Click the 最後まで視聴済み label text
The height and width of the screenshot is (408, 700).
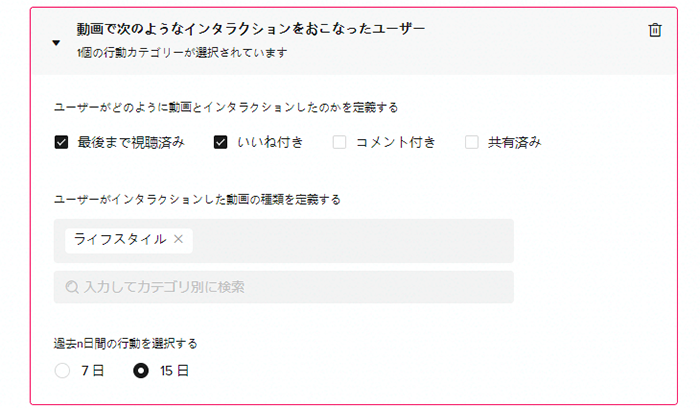131,142
